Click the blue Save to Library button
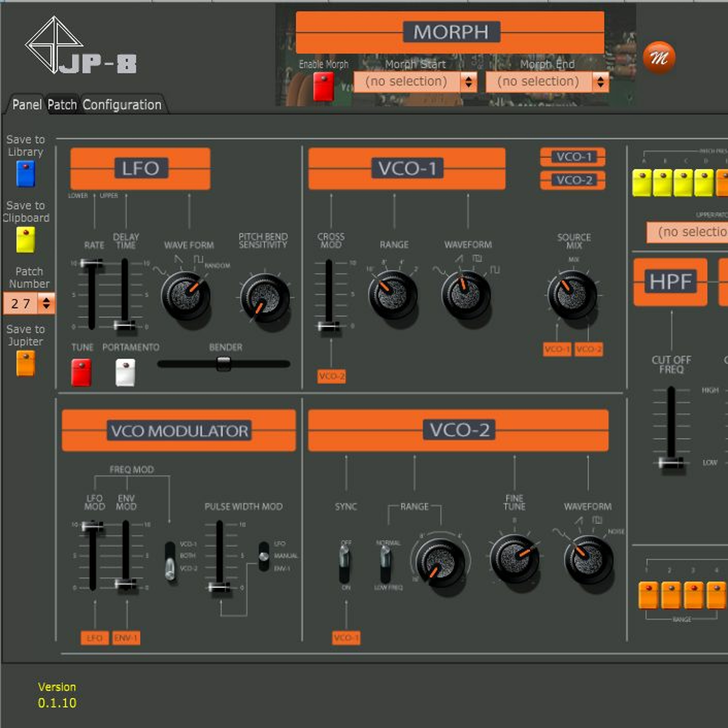Viewport: 728px width, 728px height. (x=26, y=174)
